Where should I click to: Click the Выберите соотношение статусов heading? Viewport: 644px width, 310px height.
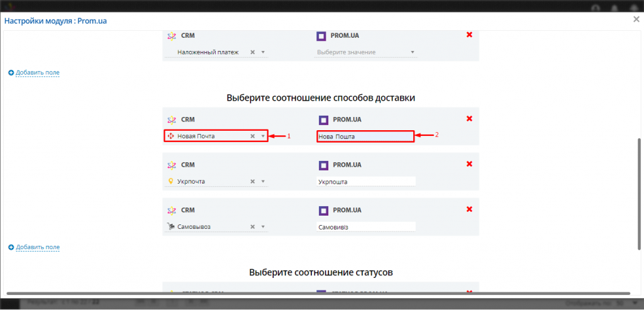(x=321, y=272)
